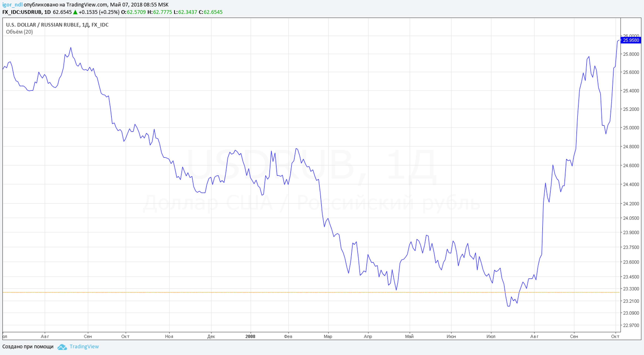
Task: Click the 2008 year marker on time axis
Action: pos(250,337)
